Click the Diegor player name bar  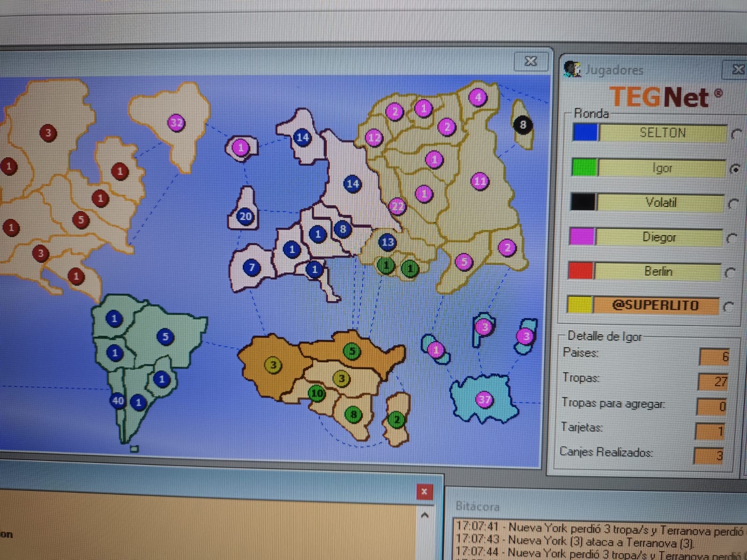point(659,238)
